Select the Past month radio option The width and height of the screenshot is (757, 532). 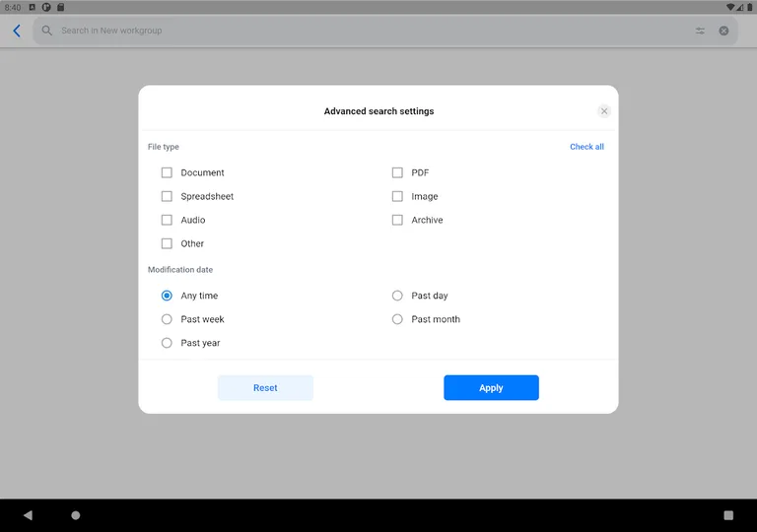click(397, 319)
